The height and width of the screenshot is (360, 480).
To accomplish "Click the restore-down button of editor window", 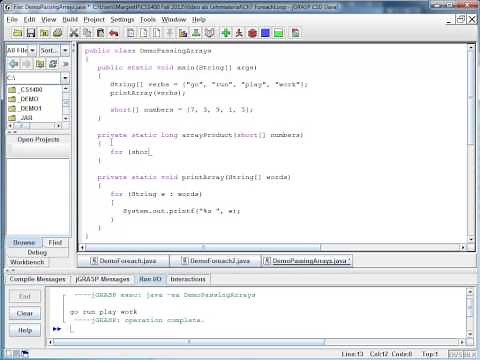I will pos(460,20).
